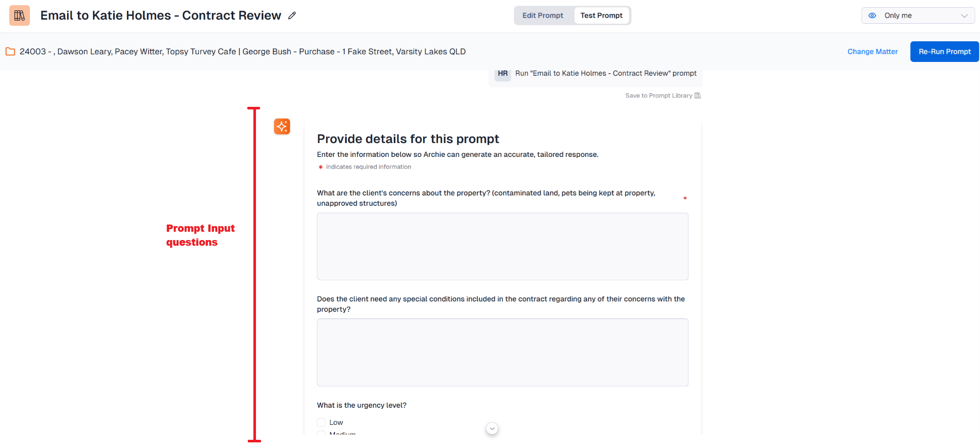Tick the Medium urgency checkbox

point(322,434)
